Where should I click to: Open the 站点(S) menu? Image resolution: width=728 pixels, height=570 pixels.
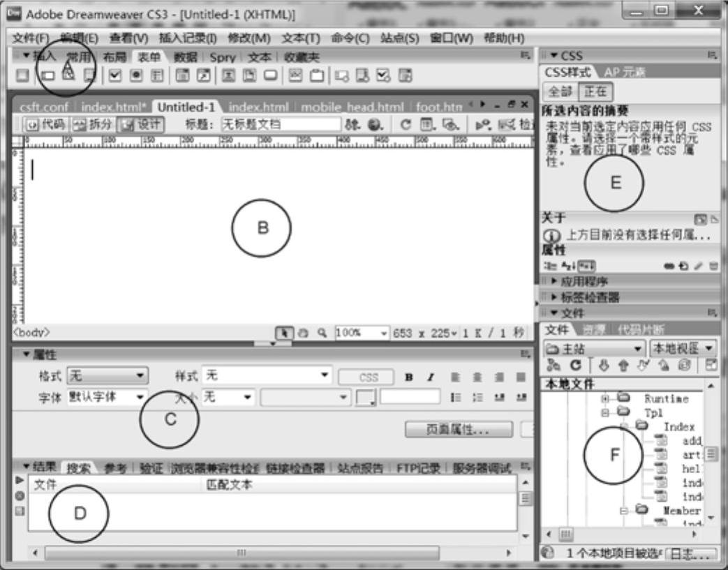pos(399,38)
